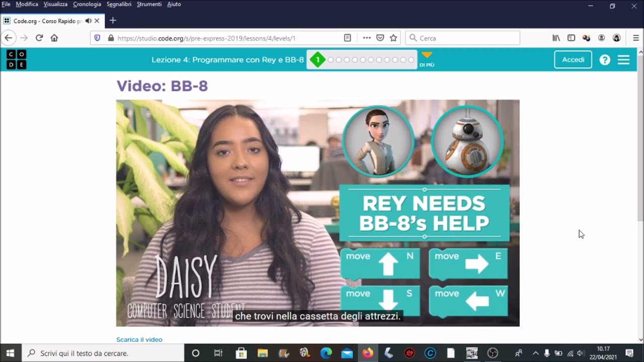Click the Accedi sign-in button
The width and height of the screenshot is (644, 362).
tap(573, 59)
